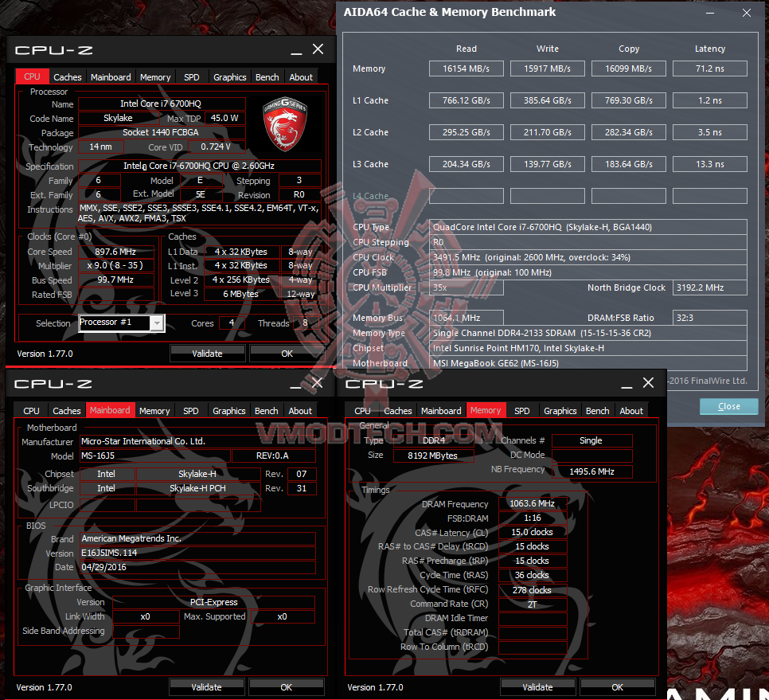This screenshot has height=700, width=769.
Task: Select the active CPU tab in top CPU-Z window
Action: click(x=32, y=76)
